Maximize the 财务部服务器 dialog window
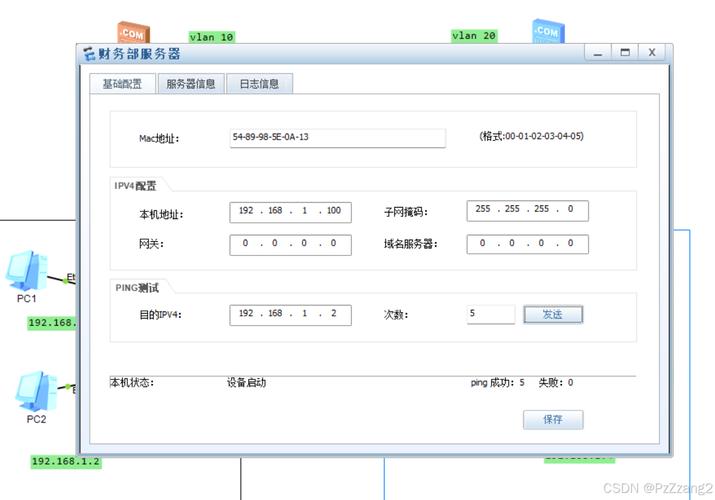The width and height of the screenshot is (715, 500). (625, 52)
